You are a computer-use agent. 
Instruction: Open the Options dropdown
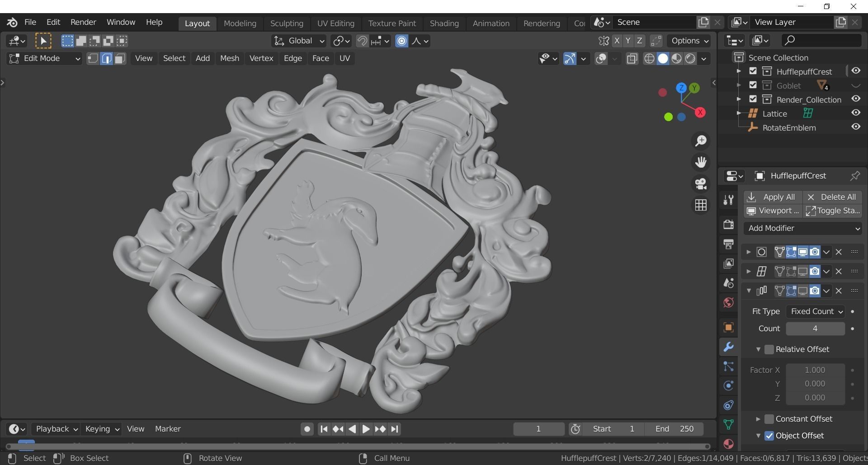click(x=689, y=41)
